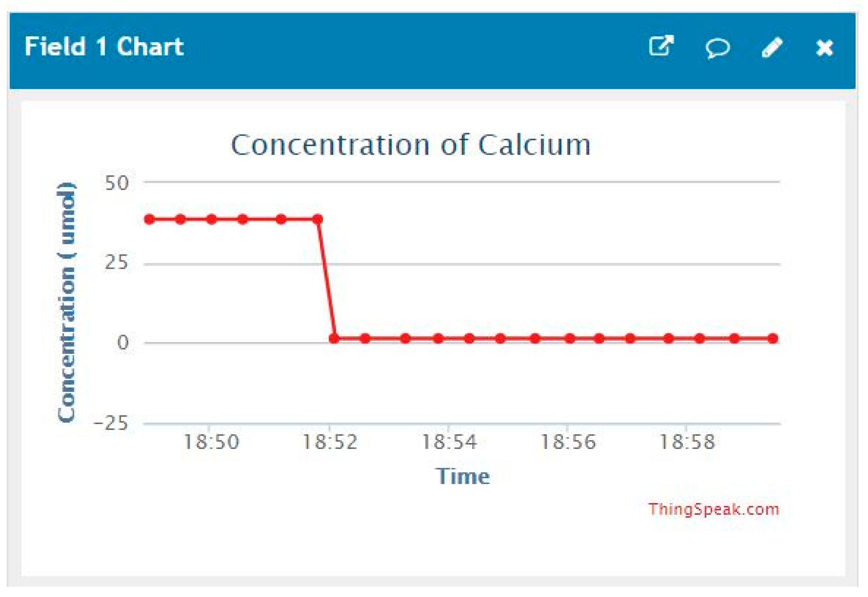The height and width of the screenshot is (597, 868).
Task: Click the 18:52 time axis label
Action: pos(330,442)
